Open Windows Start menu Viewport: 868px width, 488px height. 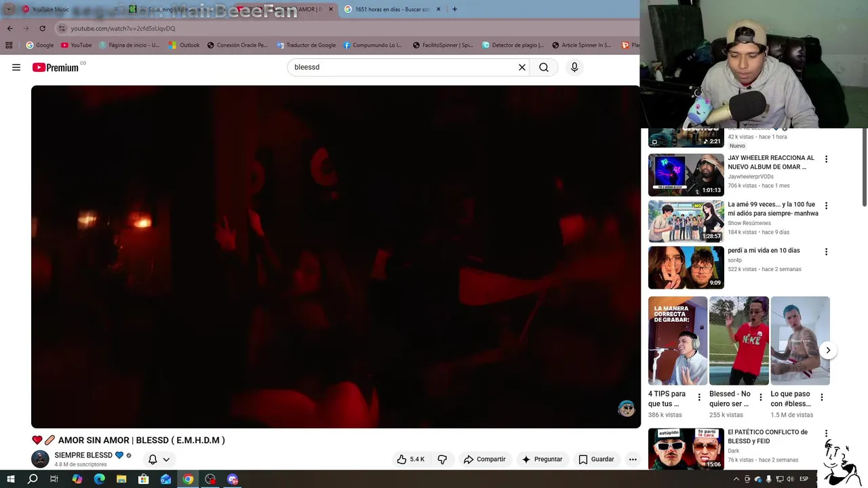(11, 479)
